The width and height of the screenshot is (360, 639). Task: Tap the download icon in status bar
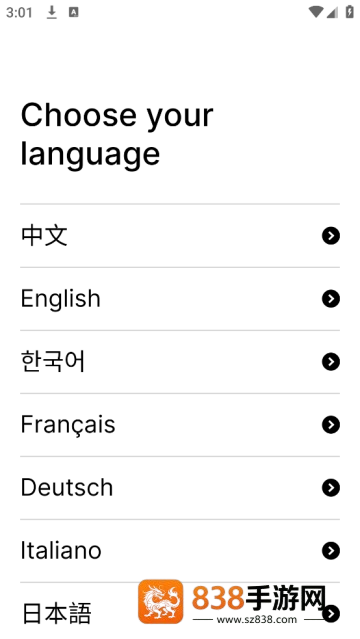coord(51,13)
